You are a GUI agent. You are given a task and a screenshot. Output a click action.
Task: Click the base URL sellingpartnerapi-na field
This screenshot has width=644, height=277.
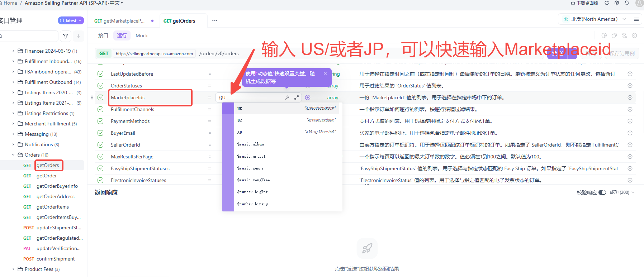coord(154,53)
